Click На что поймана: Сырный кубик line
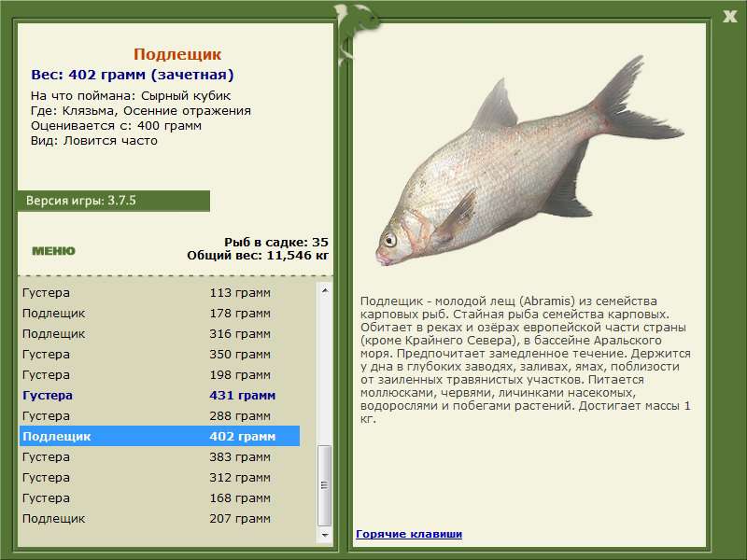The image size is (747, 560). [131, 96]
